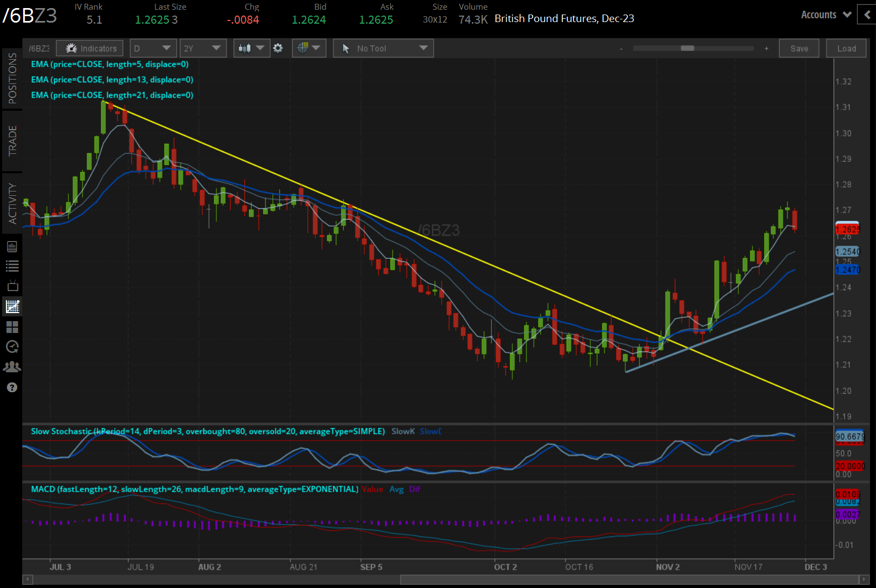Open the chart settings gear
876x588 pixels.
pos(278,48)
